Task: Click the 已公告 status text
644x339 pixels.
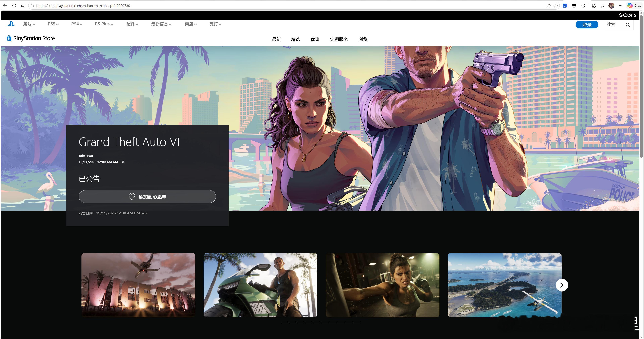Action: click(x=89, y=179)
